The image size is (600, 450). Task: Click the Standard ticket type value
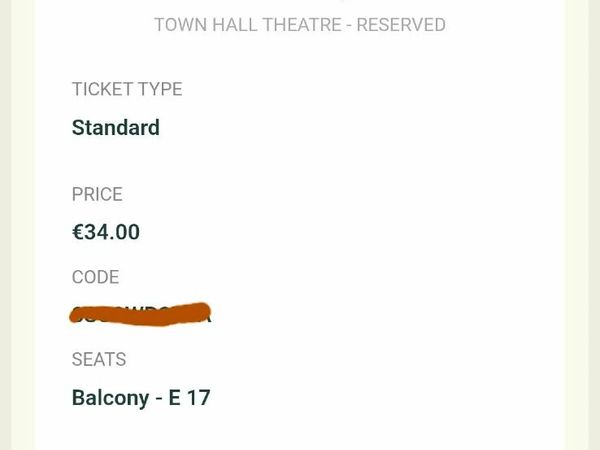pyautogui.click(x=116, y=128)
